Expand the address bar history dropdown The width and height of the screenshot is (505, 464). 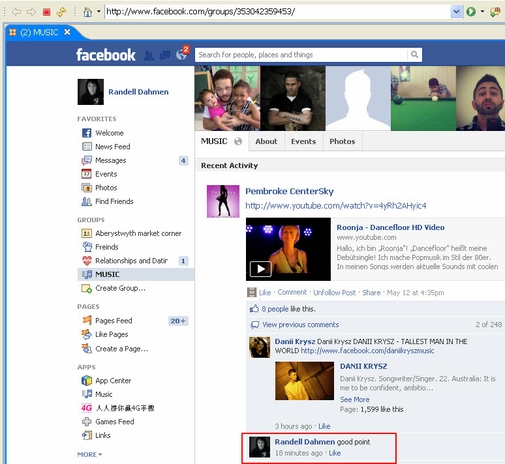click(456, 12)
